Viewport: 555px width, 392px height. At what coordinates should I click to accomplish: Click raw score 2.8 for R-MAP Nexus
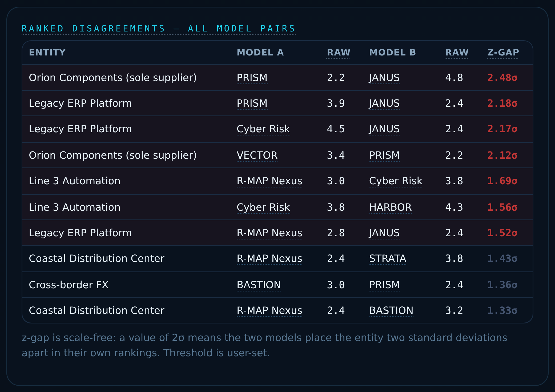(x=336, y=233)
